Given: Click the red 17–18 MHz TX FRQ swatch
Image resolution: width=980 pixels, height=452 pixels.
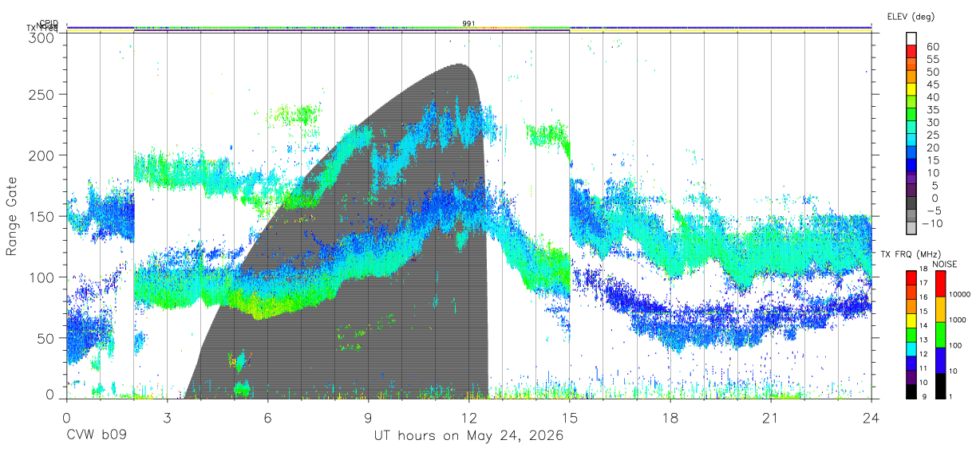Looking at the screenshot, I should click(x=912, y=278).
